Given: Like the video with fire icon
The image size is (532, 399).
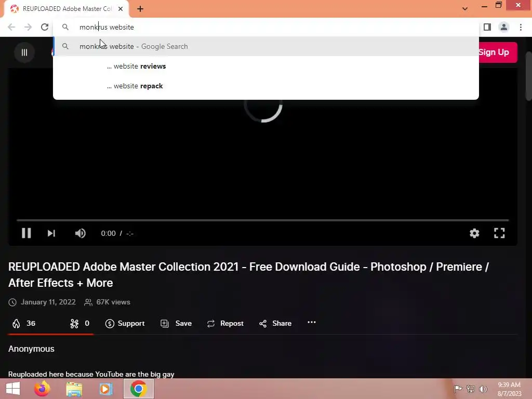Looking at the screenshot, I should 16,323.
